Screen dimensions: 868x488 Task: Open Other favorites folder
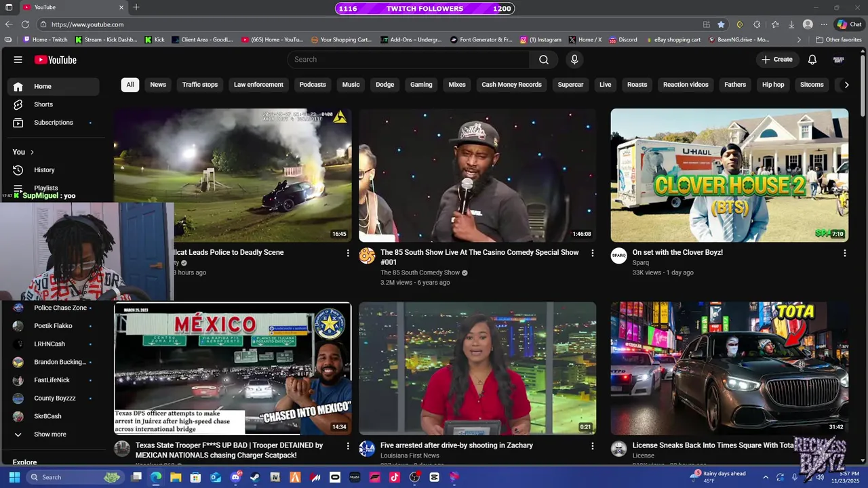[x=839, y=40]
